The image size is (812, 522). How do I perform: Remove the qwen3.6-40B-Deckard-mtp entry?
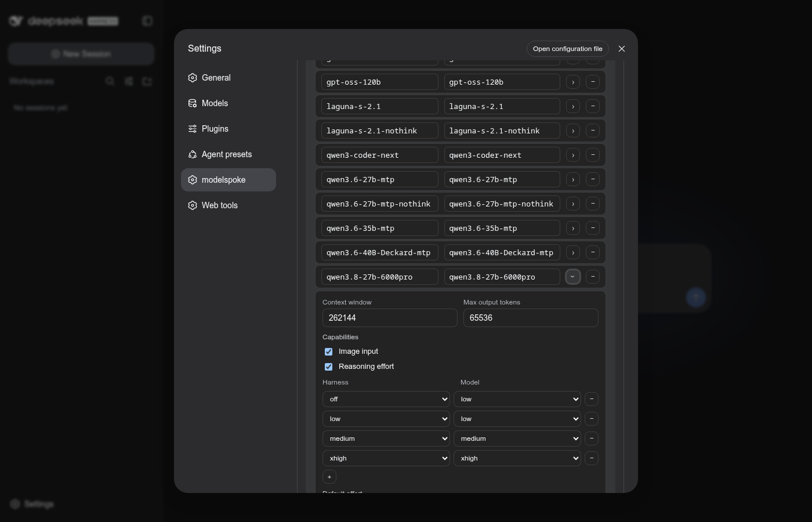pos(593,253)
